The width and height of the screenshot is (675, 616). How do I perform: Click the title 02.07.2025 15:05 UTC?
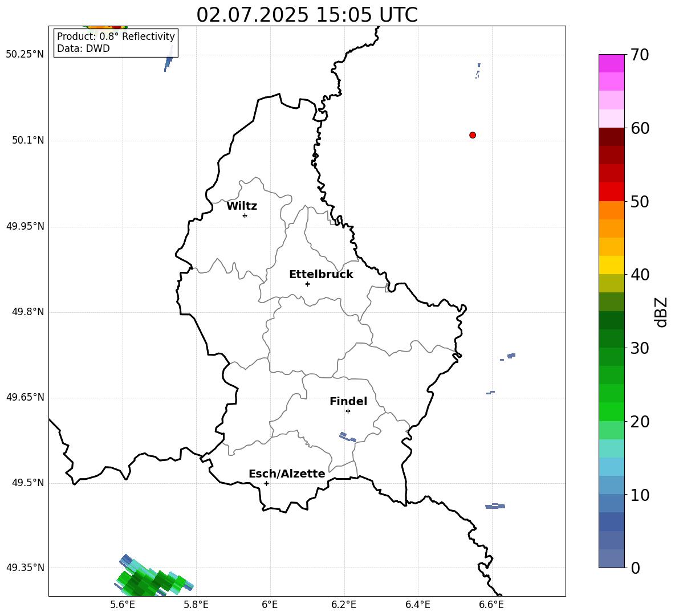[307, 15]
